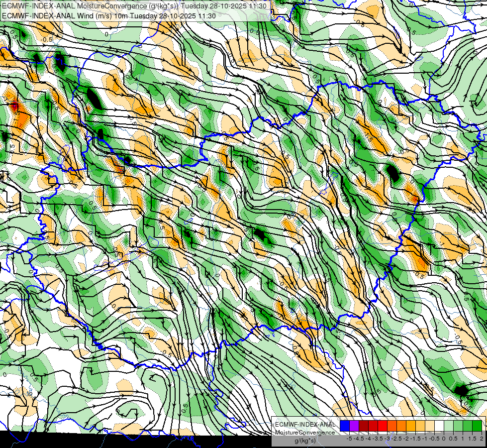The image size is (487, 448).
Task: Select the darkest red legend swatch
Action: [364, 426]
